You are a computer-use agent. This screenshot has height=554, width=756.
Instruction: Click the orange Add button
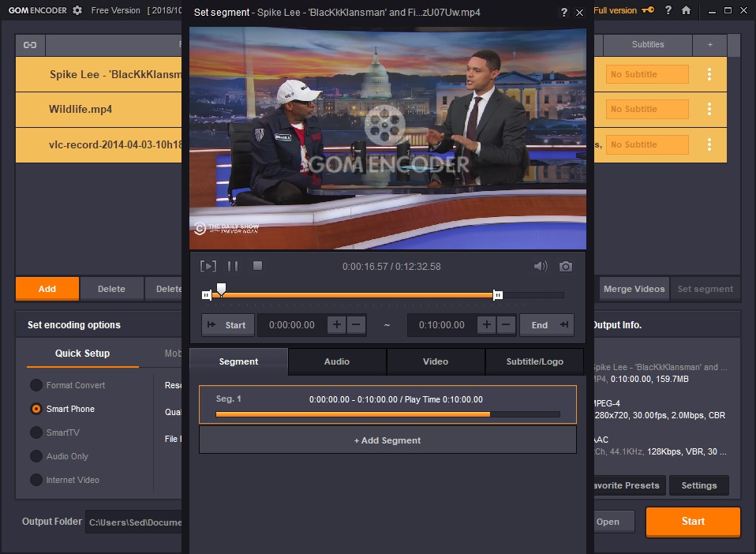[47, 289]
